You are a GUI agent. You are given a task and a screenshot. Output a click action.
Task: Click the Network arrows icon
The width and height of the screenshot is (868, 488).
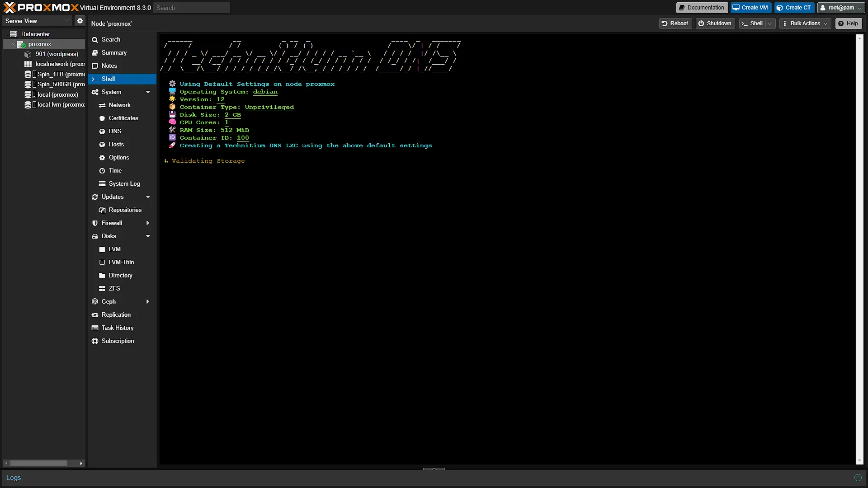pyautogui.click(x=102, y=105)
